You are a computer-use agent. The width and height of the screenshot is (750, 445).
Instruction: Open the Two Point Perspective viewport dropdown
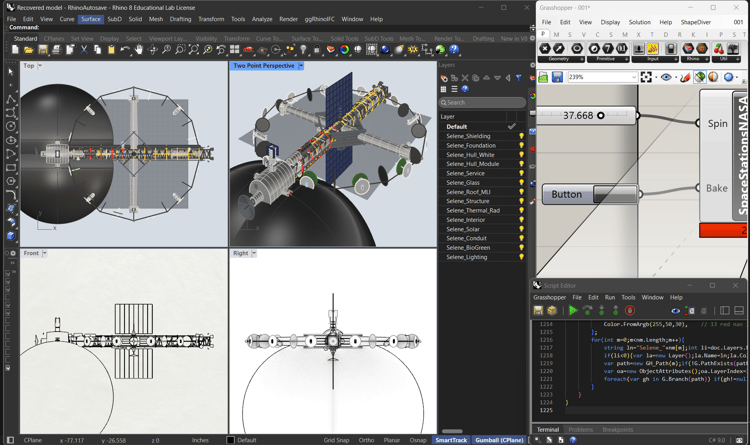(x=301, y=66)
